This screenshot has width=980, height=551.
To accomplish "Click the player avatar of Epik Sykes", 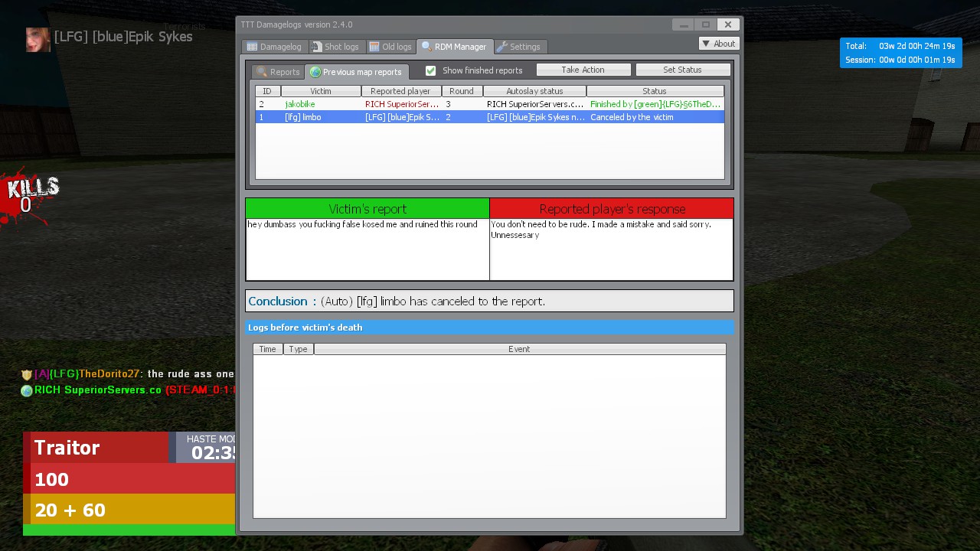I will (x=38, y=40).
